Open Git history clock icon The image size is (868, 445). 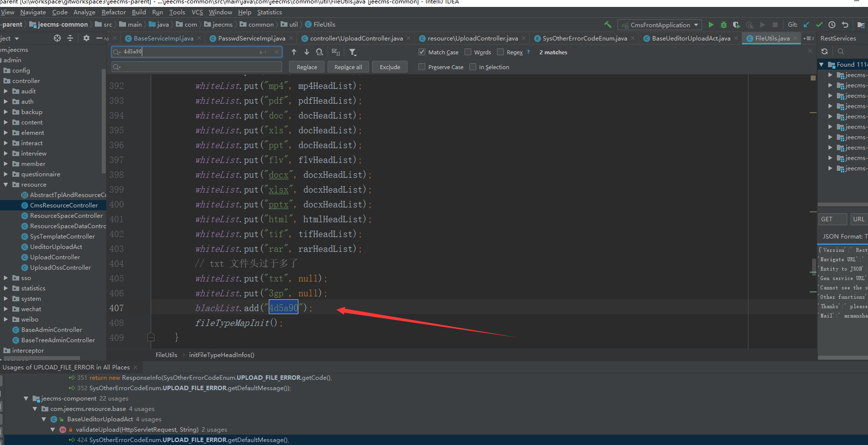pyautogui.click(x=832, y=25)
